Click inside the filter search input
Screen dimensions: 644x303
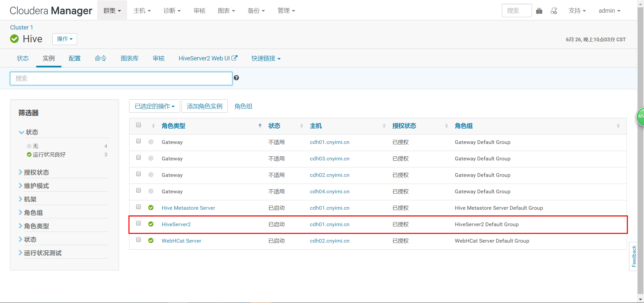coord(121,78)
